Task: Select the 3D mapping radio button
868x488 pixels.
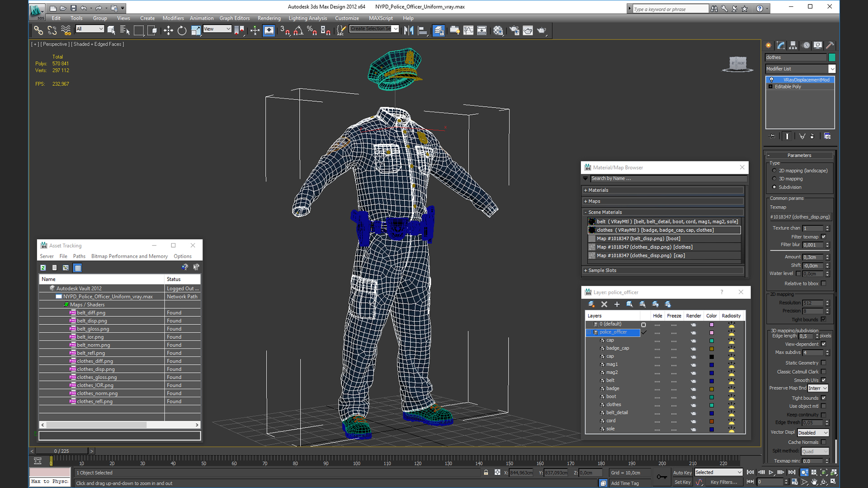Action: click(x=774, y=179)
